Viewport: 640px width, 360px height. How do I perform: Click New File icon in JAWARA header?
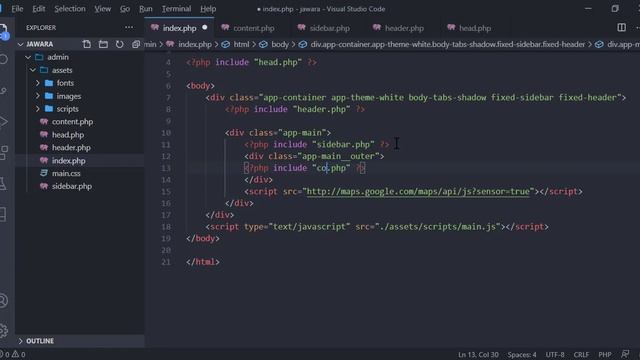pos(87,44)
